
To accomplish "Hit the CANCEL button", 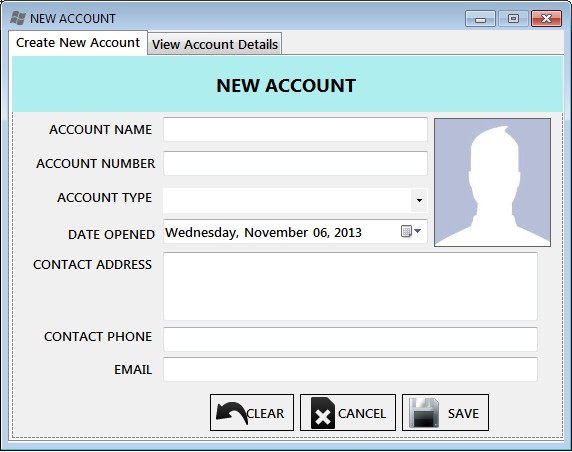I will point(348,413).
